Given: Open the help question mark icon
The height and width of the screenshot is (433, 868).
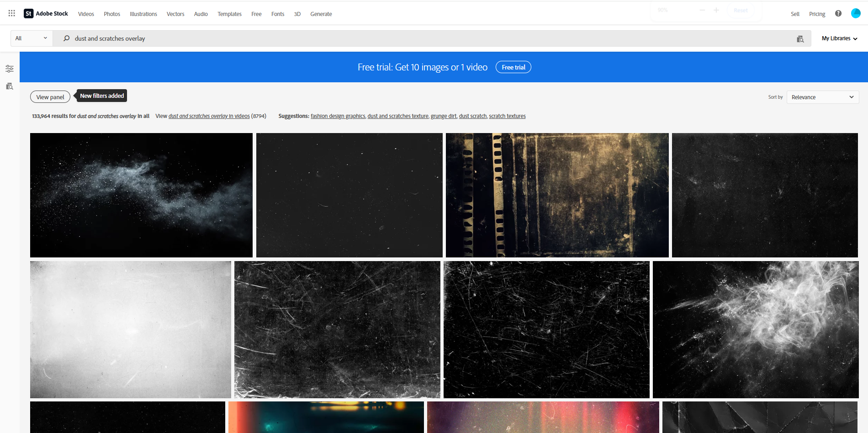Looking at the screenshot, I should pyautogui.click(x=838, y=13).
